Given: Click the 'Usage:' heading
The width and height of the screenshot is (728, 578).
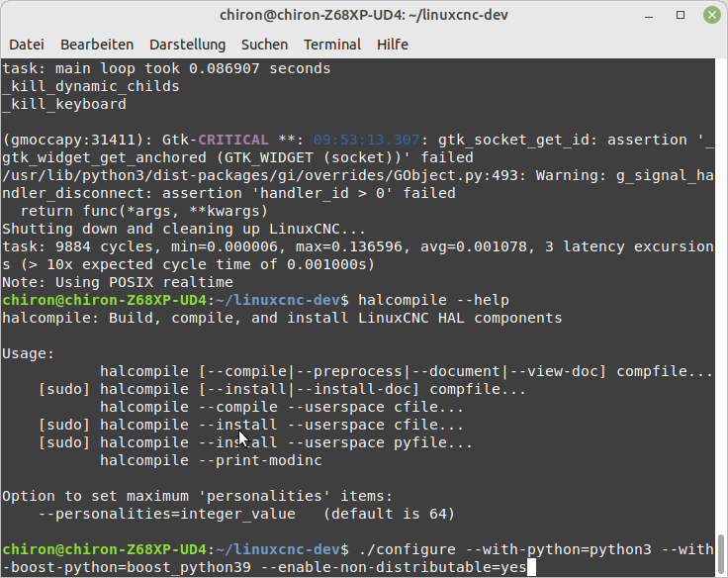Looking at the screenshot, I should coord(29,353).
